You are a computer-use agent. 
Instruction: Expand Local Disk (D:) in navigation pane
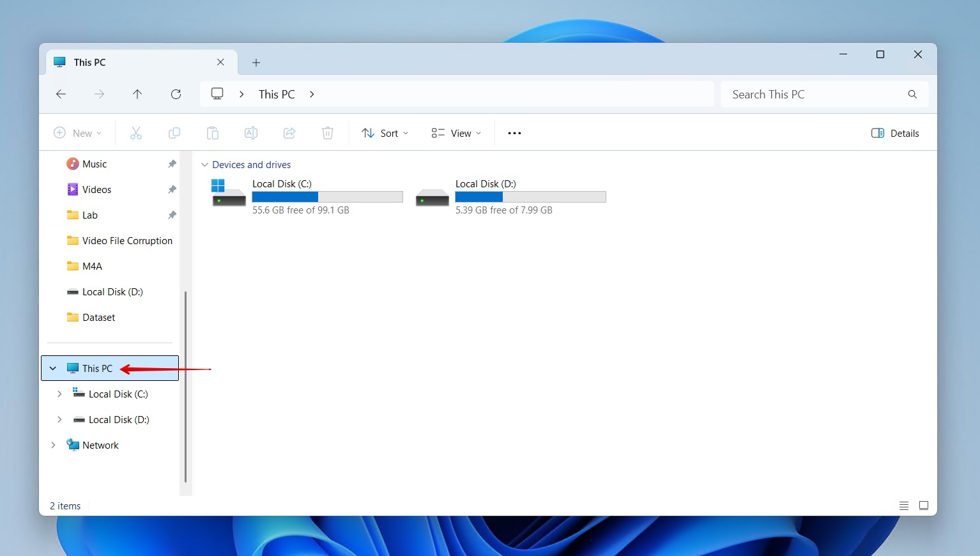click(59, 419)
